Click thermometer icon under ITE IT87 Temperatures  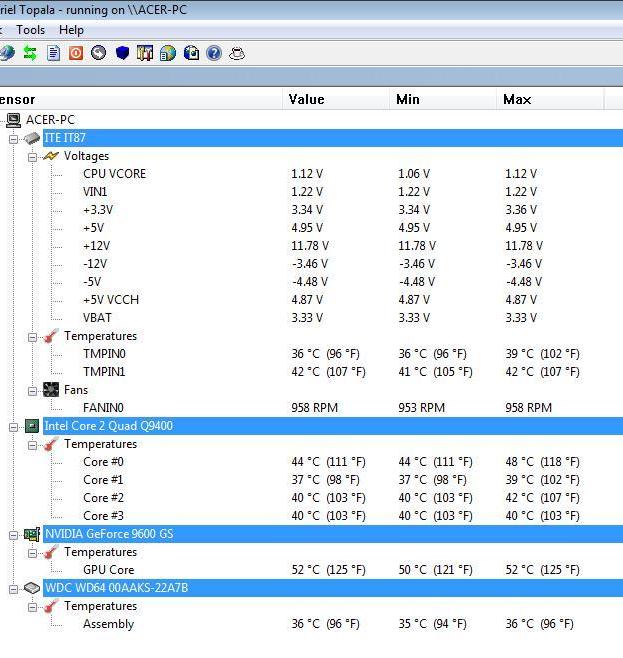pos(51,336)
